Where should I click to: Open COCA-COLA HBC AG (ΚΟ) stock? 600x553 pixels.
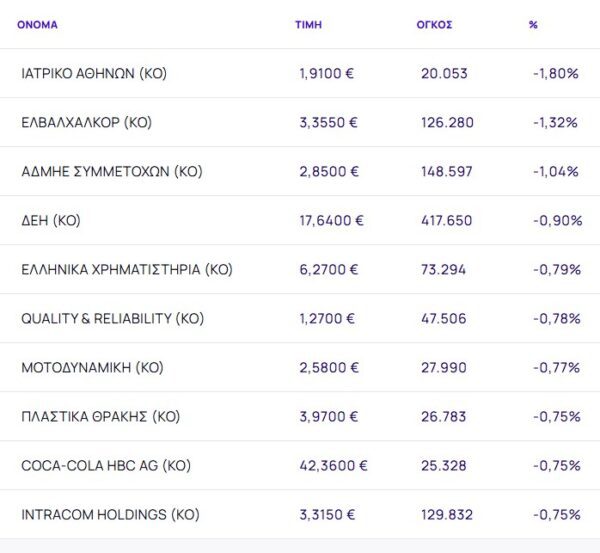pos(105,466)
